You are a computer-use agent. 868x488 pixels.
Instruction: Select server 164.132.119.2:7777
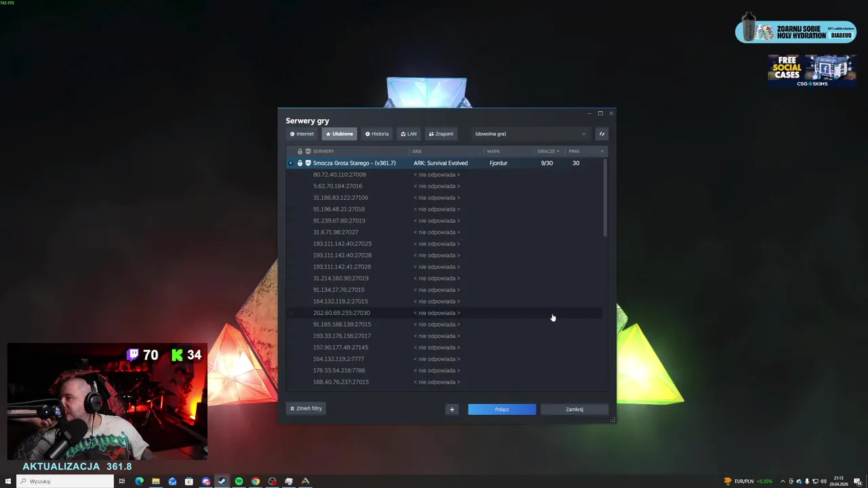[444, 359]
